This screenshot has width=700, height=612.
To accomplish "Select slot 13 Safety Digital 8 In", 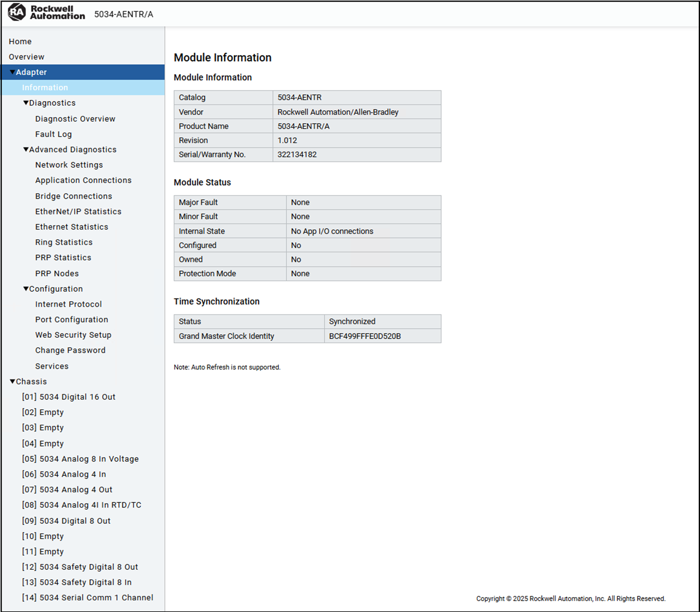I will [77, 582].
